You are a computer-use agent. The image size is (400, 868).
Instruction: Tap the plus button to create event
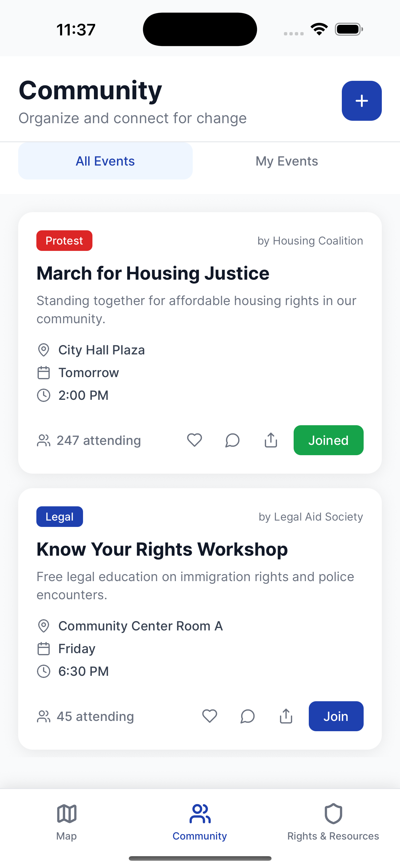[x=362, y=101]
